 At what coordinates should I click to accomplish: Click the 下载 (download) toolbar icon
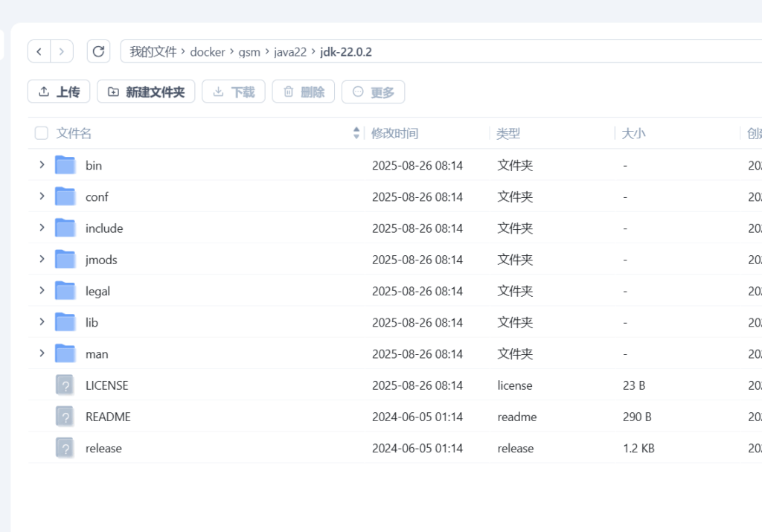[218, 91]
